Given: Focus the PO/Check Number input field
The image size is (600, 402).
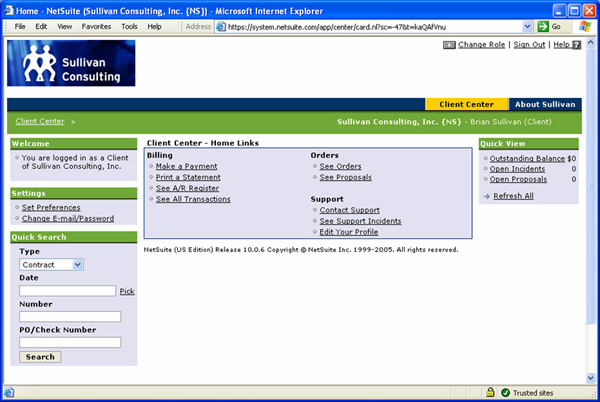Looking at the screenshot, I should tap(70, 342).
